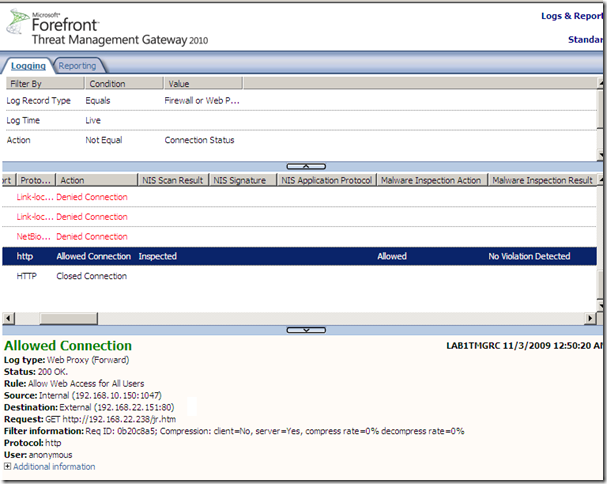Click the Forefront logo icon
Image resolution: width=607 pixels, height=484 pixels.
(17, 22)
